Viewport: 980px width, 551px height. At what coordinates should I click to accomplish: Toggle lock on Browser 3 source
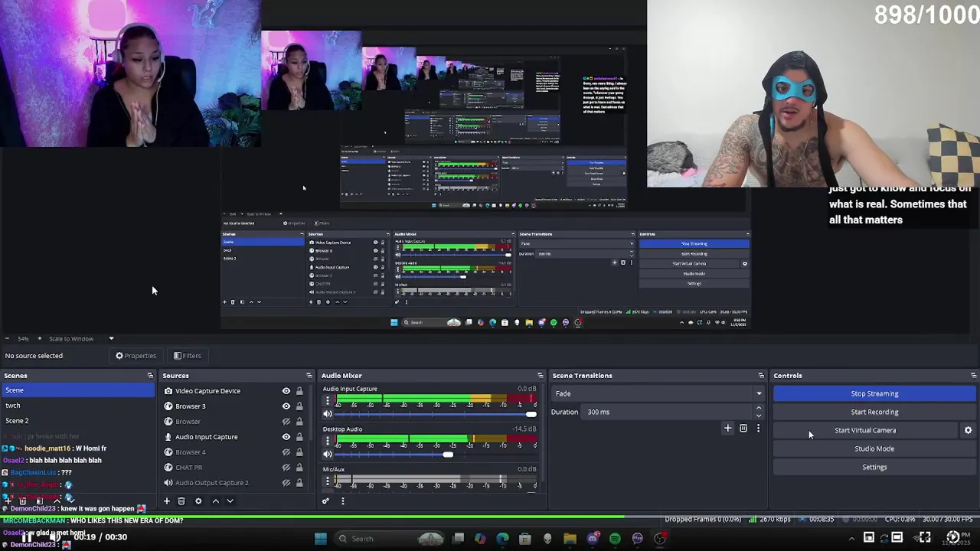click(299, 406)
